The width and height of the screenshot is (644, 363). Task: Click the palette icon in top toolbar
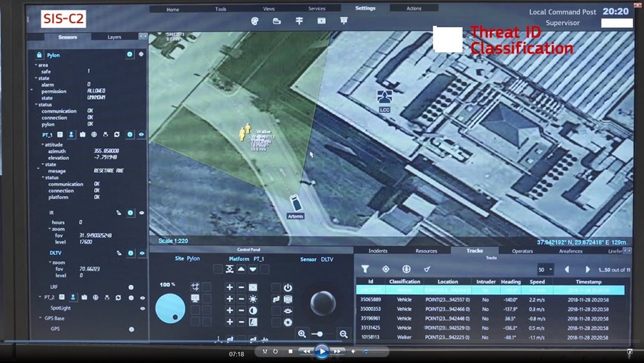click(x=255, y=21)
